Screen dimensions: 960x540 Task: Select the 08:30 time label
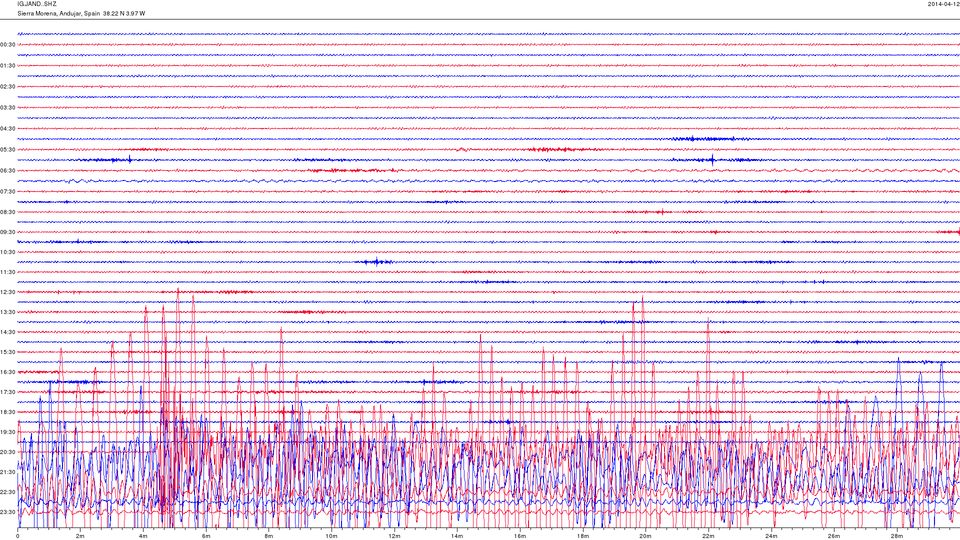[x=8, y=212]
